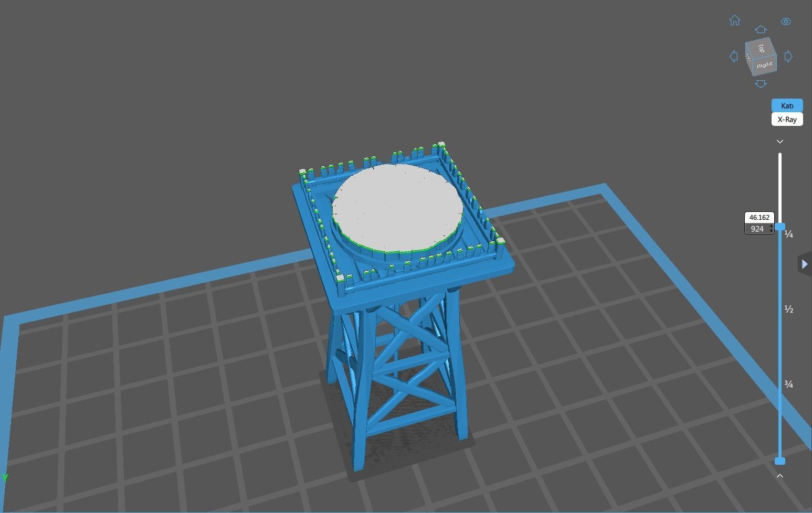Image resolution: width=812 pixels, height=513 pixels.
Task: Switch to Katı solid view mode
Action: click(x=787, y=105)
